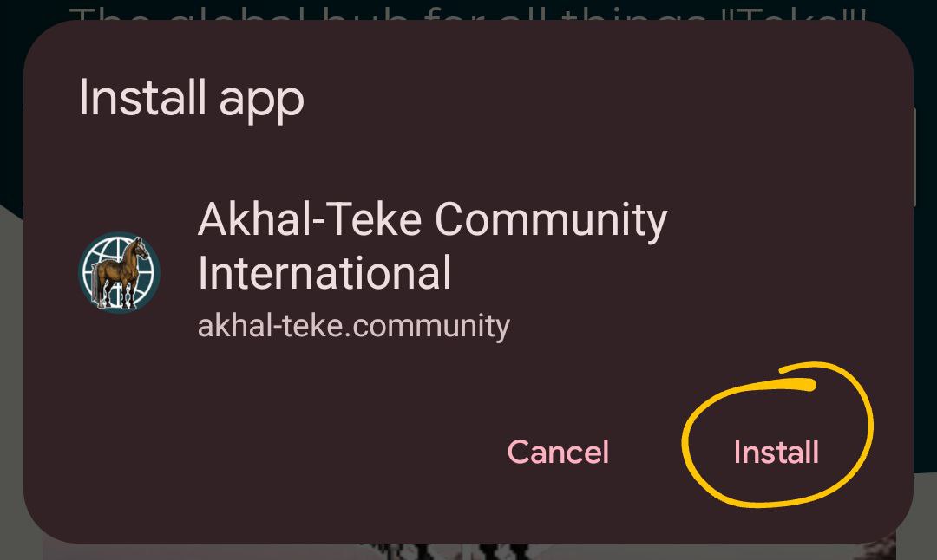Tap the dimmed photo strip below the dialog
Viewport: 937px width, 560px height.
(468, 551)
